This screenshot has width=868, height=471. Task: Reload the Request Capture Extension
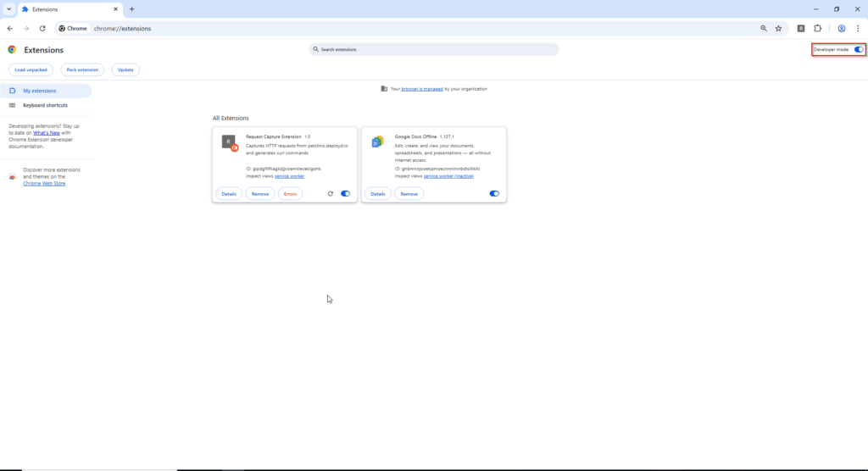pyautogui.click(x=331, y=194)
